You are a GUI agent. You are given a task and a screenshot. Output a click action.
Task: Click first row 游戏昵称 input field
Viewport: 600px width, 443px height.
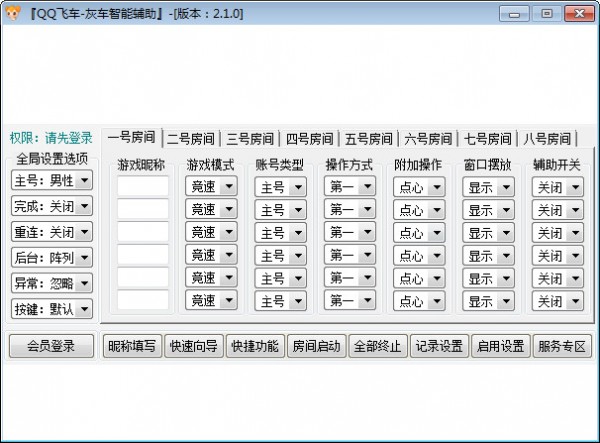143,186
